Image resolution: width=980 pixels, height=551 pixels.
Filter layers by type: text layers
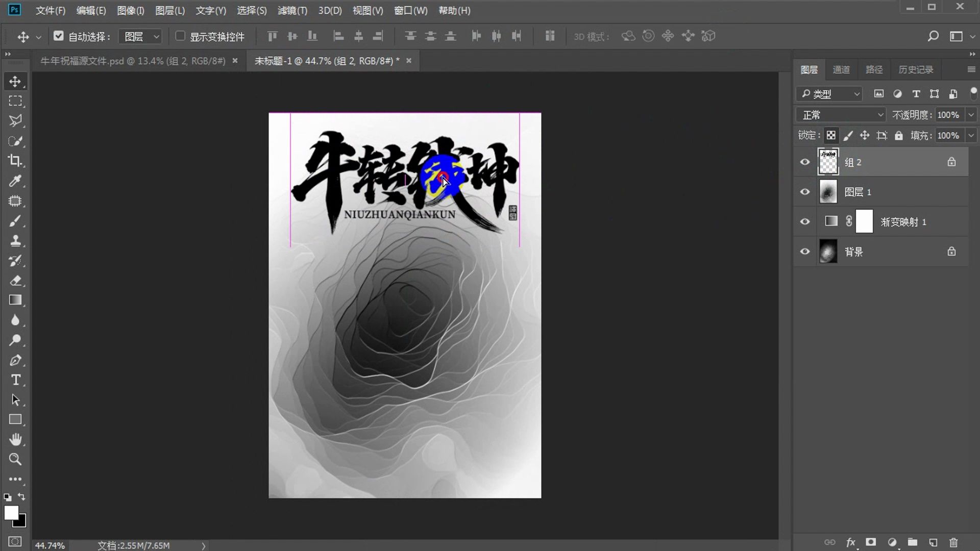tap(916, 94)
